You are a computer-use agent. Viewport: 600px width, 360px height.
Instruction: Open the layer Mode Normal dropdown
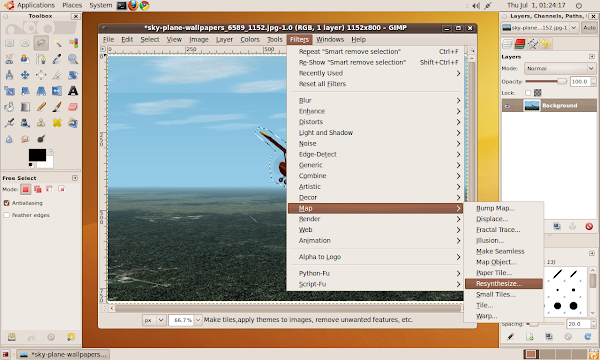tap(560, 68)
